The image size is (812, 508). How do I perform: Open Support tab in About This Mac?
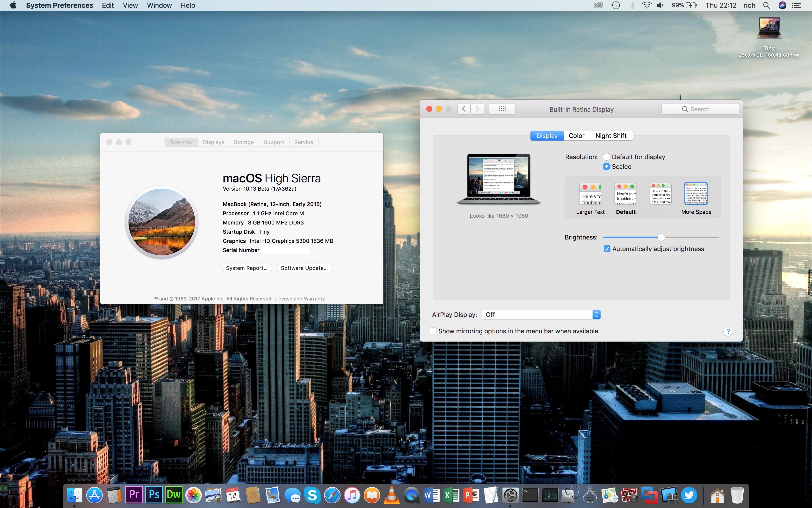pyautogui.click(x=274, y=142)
